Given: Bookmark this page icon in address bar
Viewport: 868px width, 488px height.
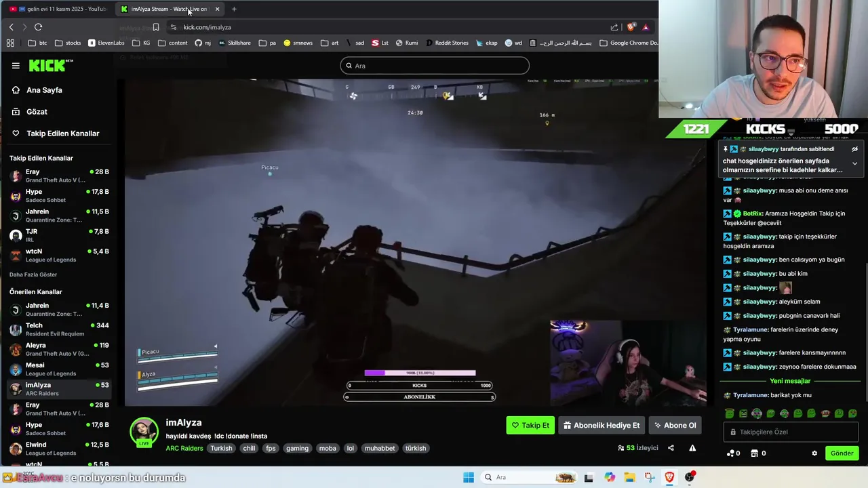Looking at the screenshot, I should point(156,27).
